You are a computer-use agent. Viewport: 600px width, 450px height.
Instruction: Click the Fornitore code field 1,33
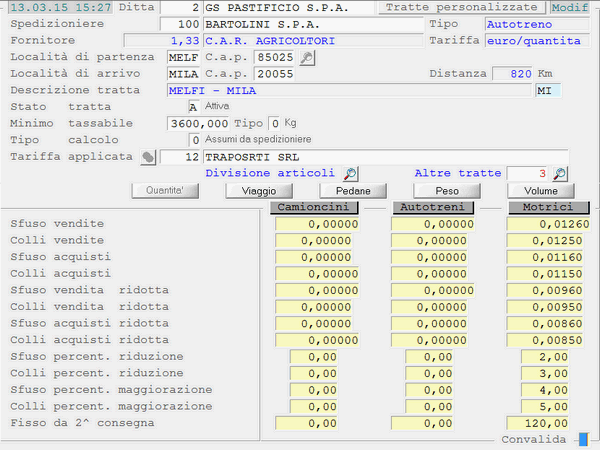tap(162, 41)
